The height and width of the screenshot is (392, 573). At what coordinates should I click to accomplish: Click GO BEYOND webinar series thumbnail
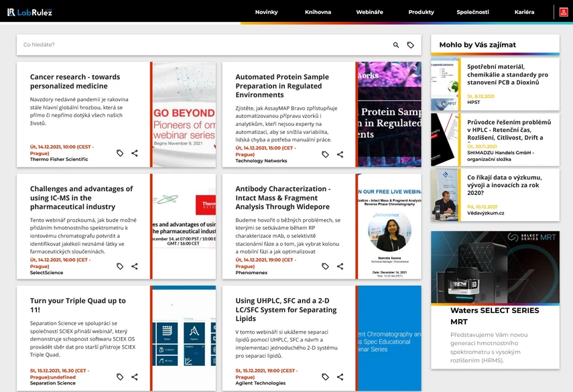click(184, 115)
